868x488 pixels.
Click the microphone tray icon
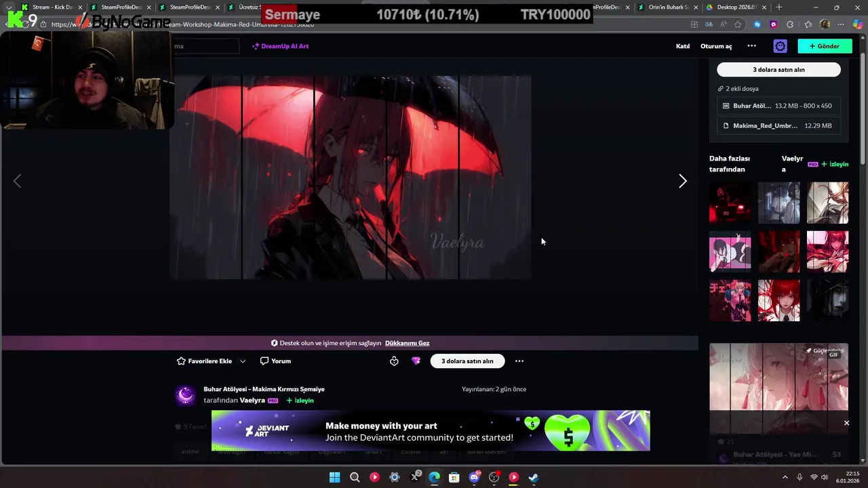click(800, 477)
